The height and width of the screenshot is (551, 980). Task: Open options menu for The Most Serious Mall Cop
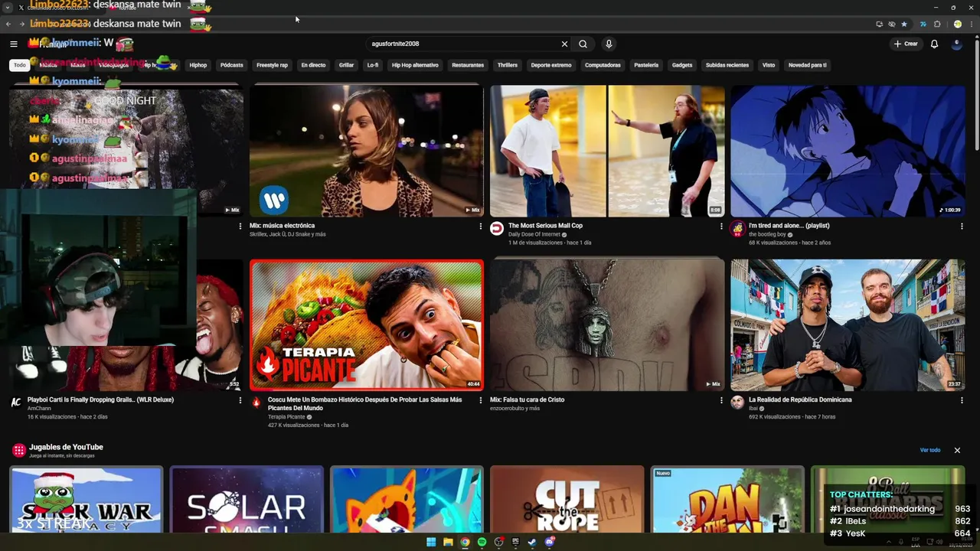[721, 226]
